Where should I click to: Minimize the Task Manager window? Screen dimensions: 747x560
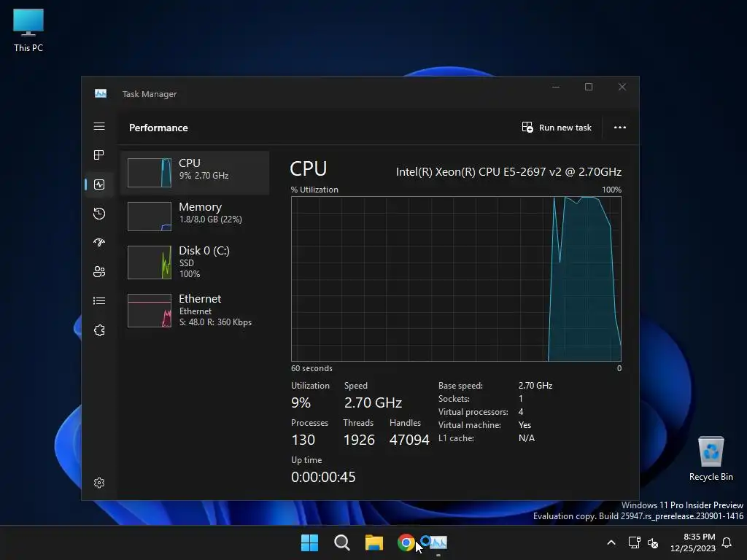tap(555, 87)
